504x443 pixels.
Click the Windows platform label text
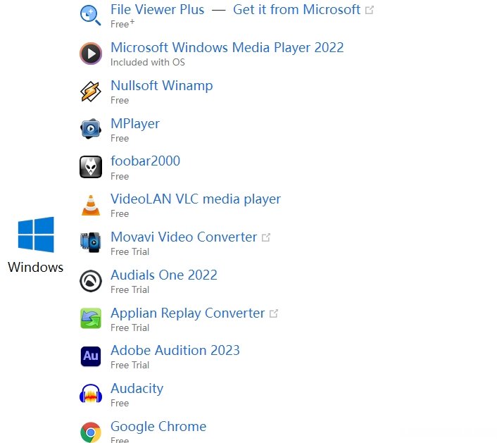click(x=36, y=268)
